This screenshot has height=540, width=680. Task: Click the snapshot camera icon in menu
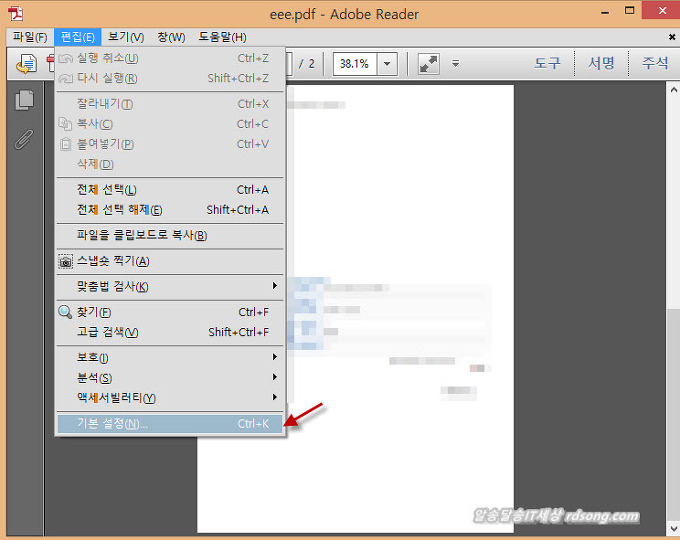coord(66,261)
